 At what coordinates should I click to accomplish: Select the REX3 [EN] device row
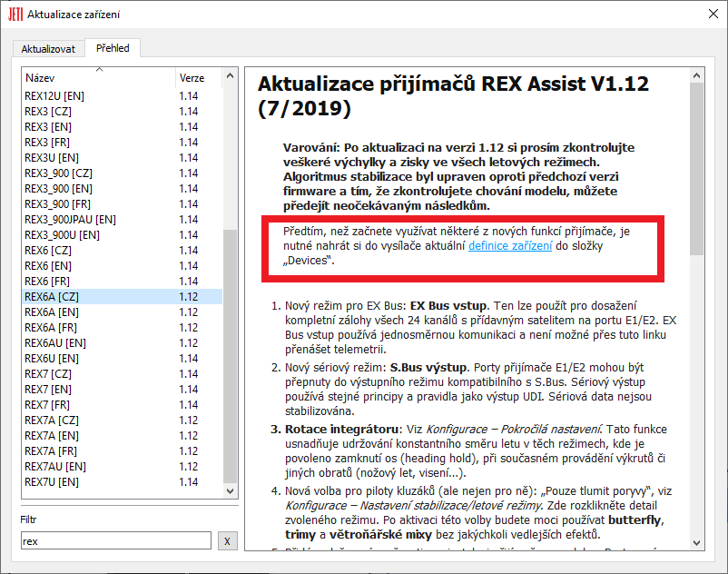click(123, 127)
